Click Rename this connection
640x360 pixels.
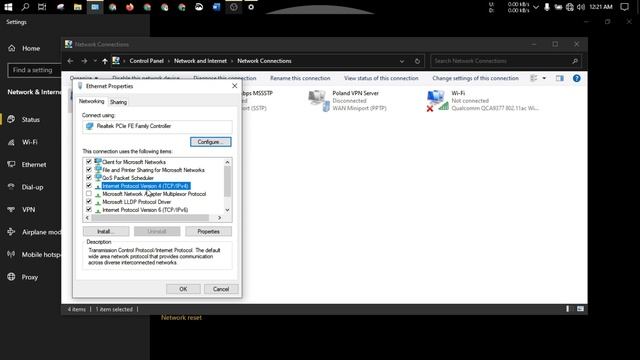[300, 78]
